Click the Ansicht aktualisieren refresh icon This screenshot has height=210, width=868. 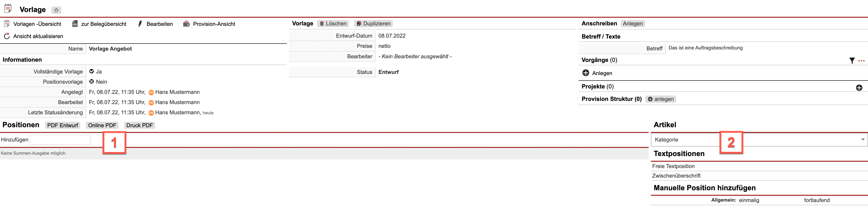coord(7,36)
